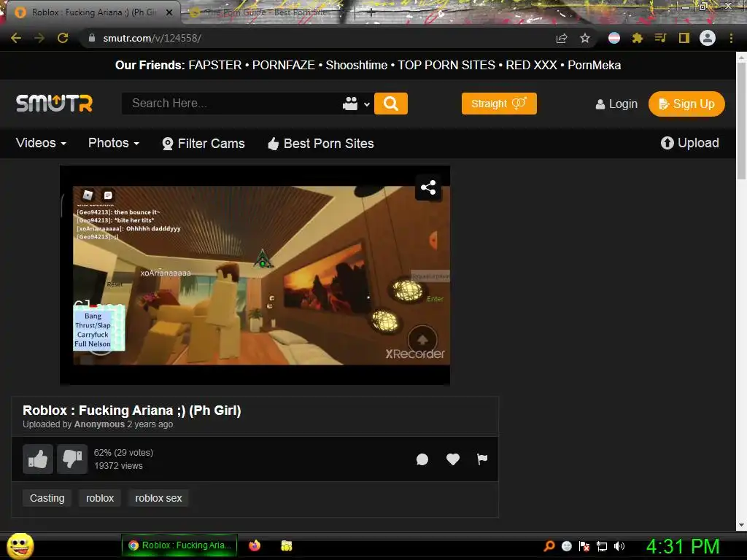Bookmark this page with the star icon
This screenshot has width=747, height=560.
pos(585,38)
